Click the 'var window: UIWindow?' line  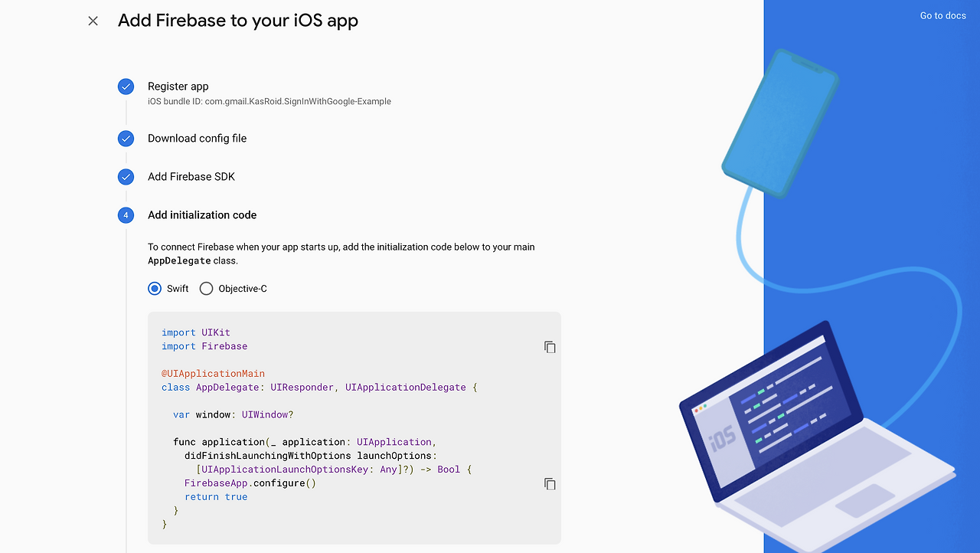pos(234,414)
